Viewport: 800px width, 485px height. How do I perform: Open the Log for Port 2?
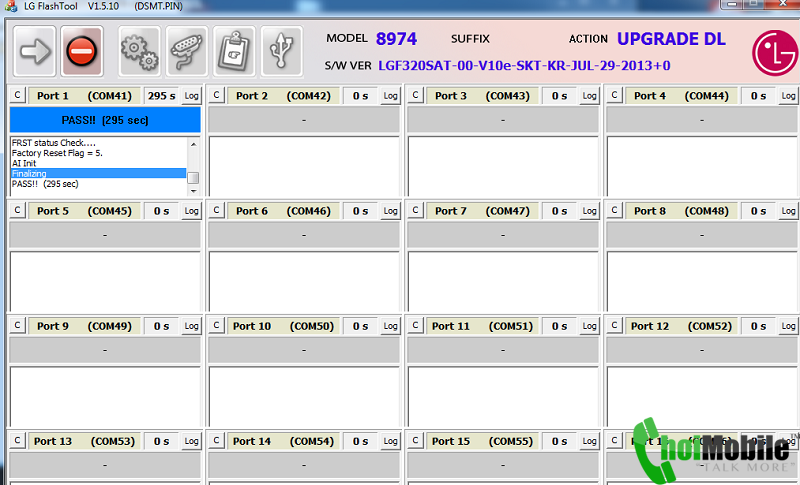[390, 96]
